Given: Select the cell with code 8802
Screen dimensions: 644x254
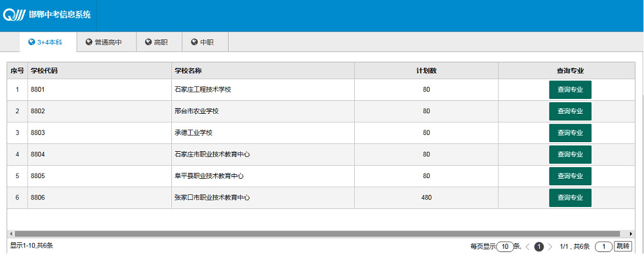Looking at the screenshot, I should click(x=99, y=111).
